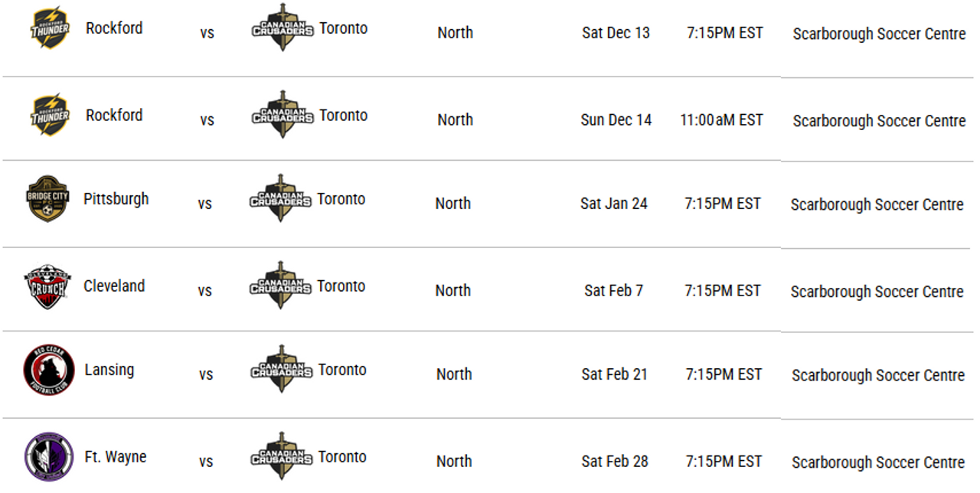Image resolution: width=980 pixels, height=493 pixels.
Task: Open the Ft. Wayne team logo
Action: [x=48, y=457]
